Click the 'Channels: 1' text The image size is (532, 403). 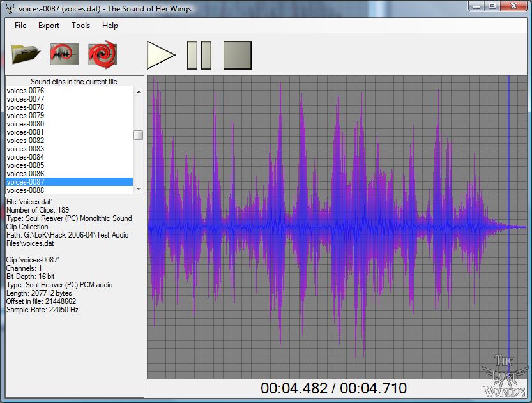click(x=24, y=268)
